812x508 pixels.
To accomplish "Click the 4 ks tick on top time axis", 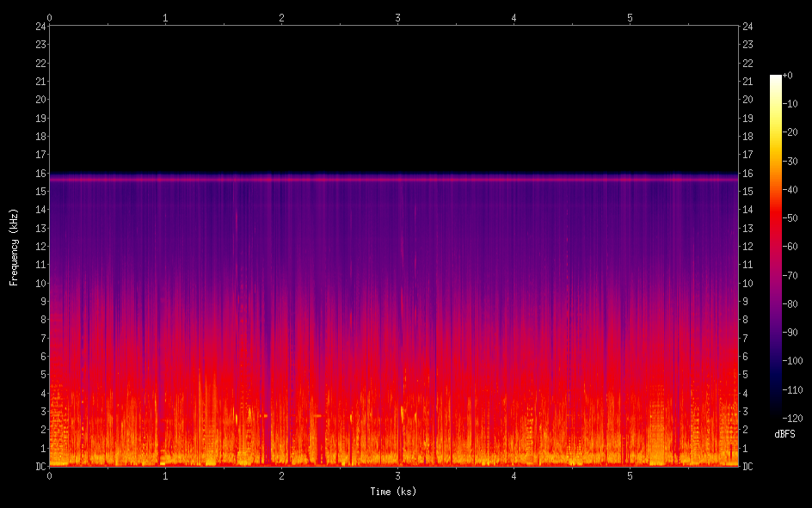I will (514, 16).
